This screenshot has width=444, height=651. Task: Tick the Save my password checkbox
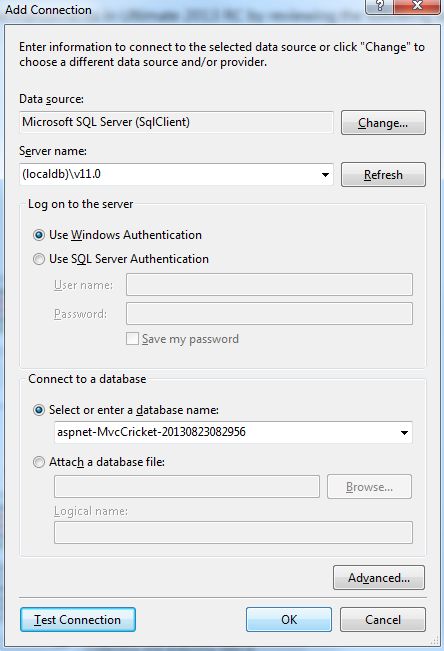[132, 339]
